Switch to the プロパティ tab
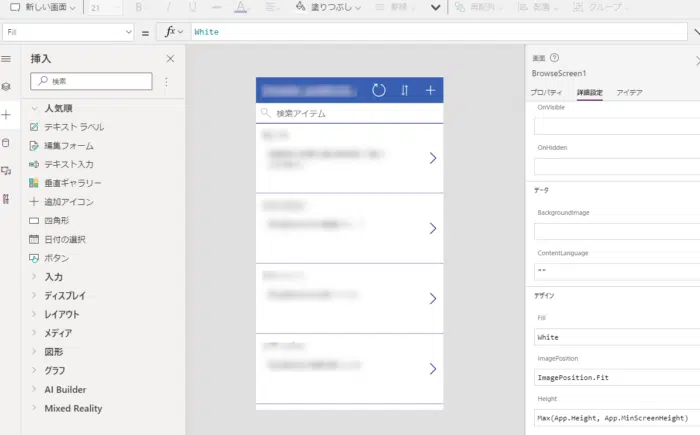The width and height of the screenshot is (700, 435). (x=546, y=92)
